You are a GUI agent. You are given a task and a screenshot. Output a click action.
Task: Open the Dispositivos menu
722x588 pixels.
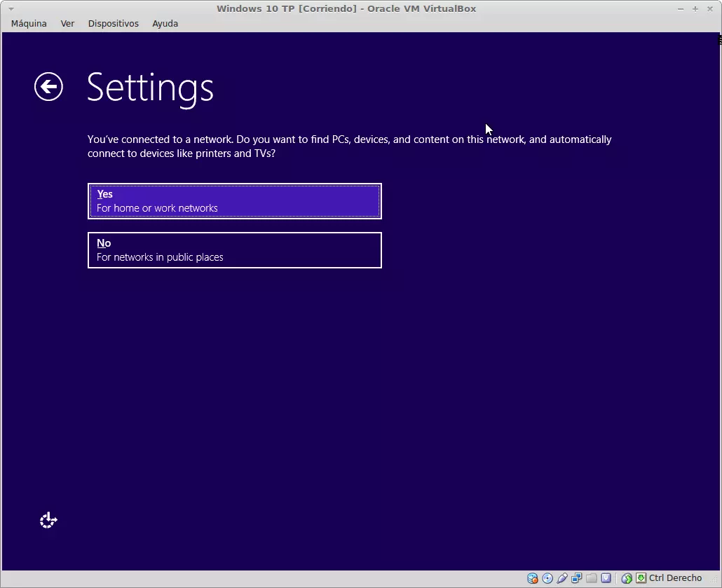click(113, 23)
